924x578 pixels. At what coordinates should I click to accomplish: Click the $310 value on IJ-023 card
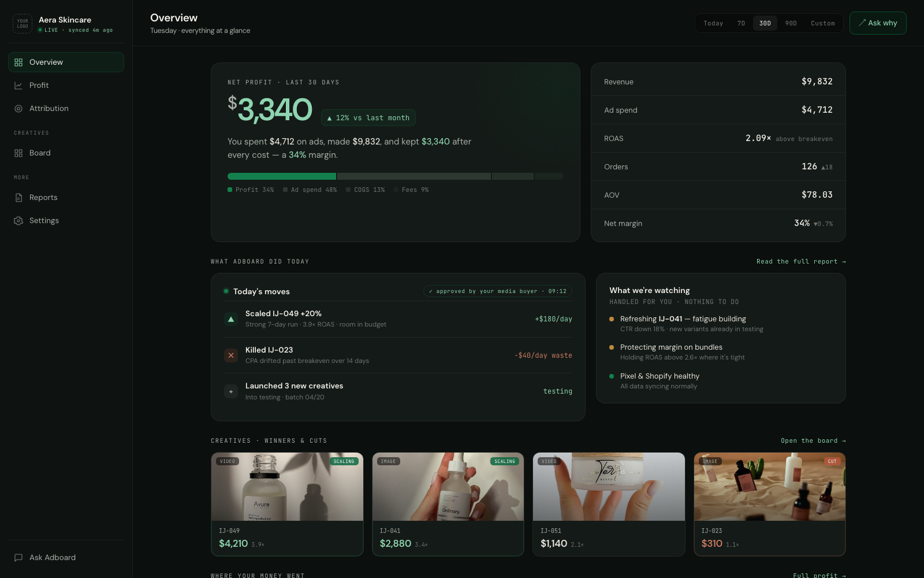711,543
